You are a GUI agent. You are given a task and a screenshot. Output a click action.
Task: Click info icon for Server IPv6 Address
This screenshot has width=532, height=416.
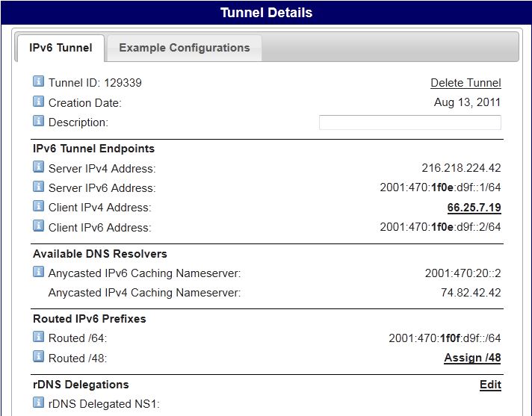(39, 187)
